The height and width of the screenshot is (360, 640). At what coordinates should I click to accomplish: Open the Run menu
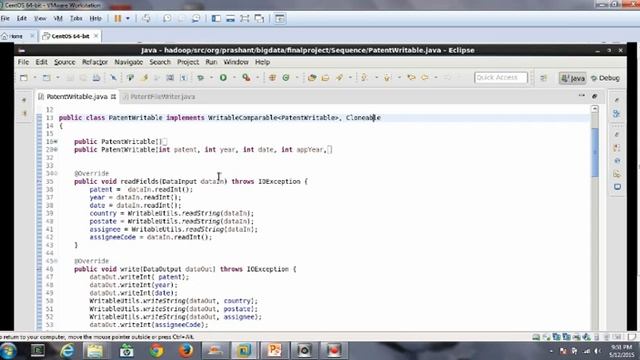[211, 62]
